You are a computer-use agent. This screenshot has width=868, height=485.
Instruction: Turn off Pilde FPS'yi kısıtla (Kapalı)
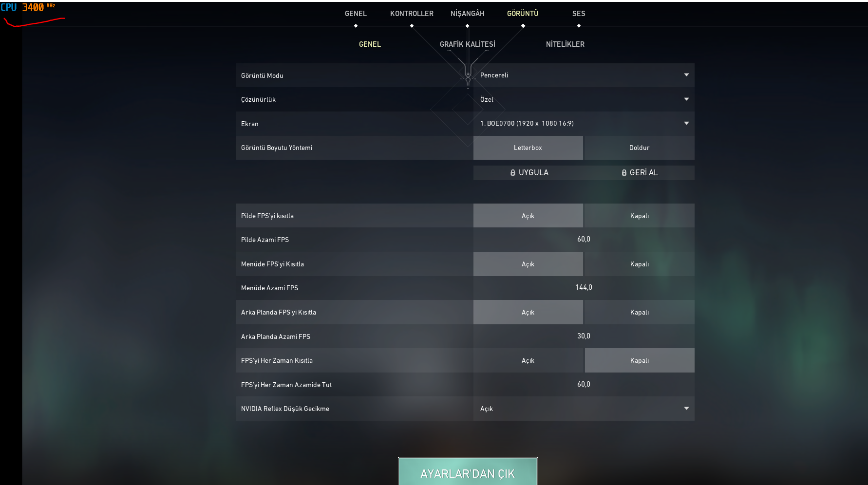(640, 216)
